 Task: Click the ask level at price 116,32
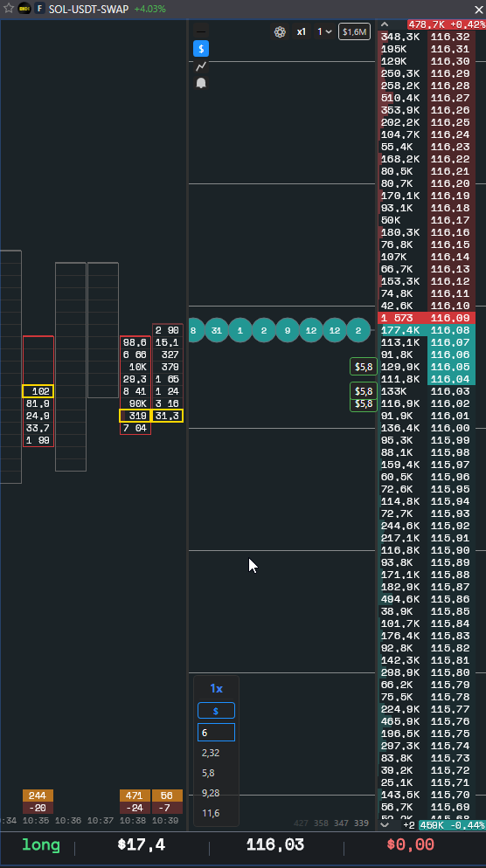coord(426,37)
